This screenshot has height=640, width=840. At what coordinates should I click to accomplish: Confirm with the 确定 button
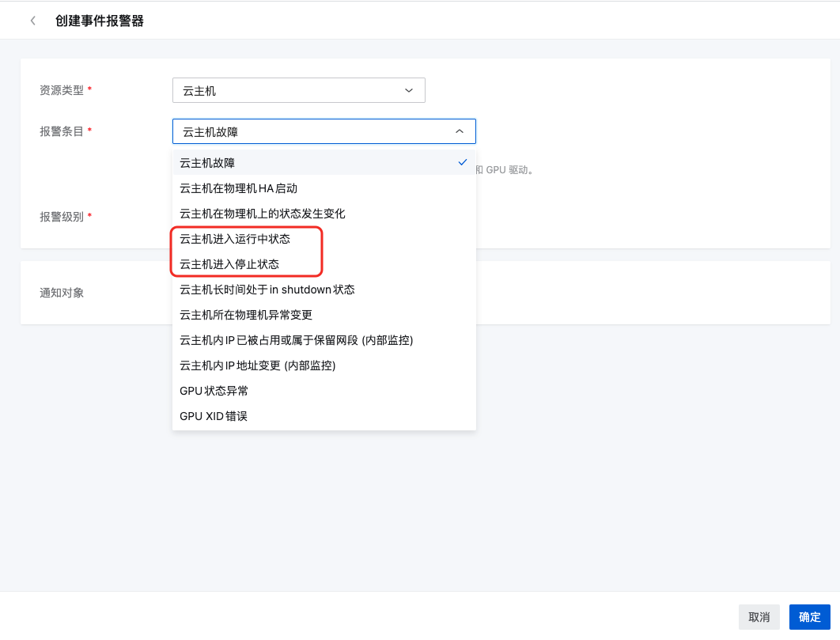809,617
